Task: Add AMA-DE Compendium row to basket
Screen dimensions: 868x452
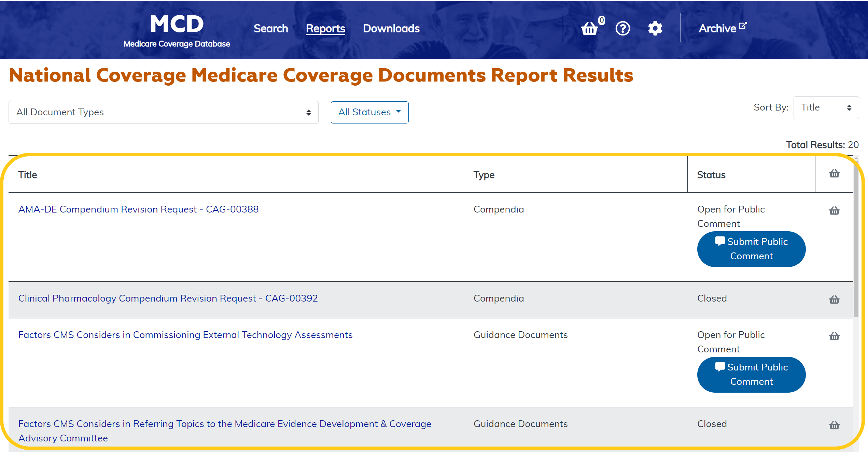Action: pos(834,211)
